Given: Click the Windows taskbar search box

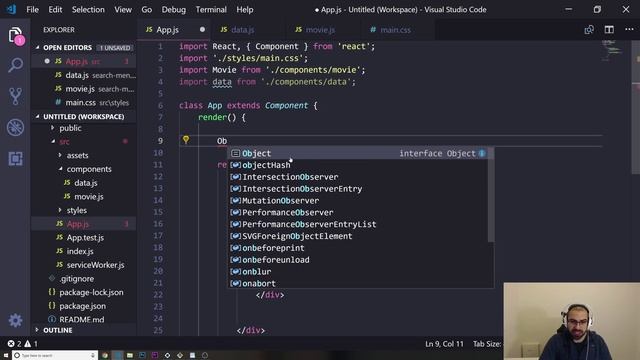Looking at the screenshot, I should pyautogui.click(x=54, y=356).
